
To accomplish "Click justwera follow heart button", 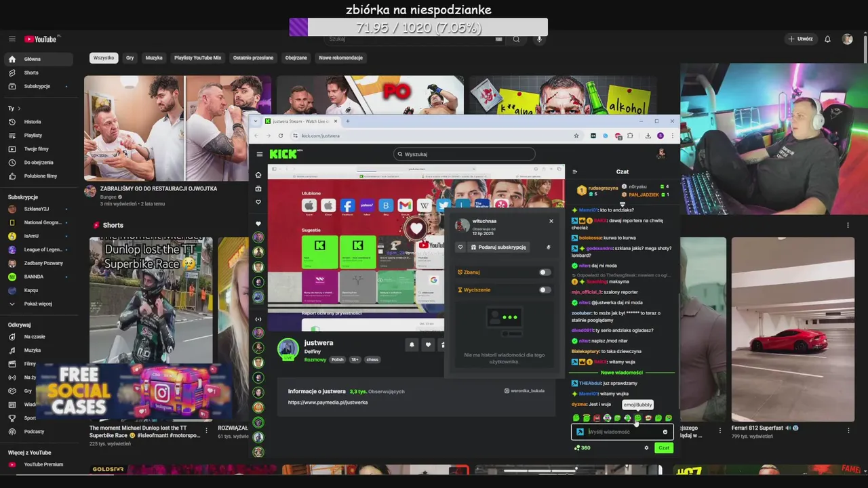I will click(x=428, y=345).
